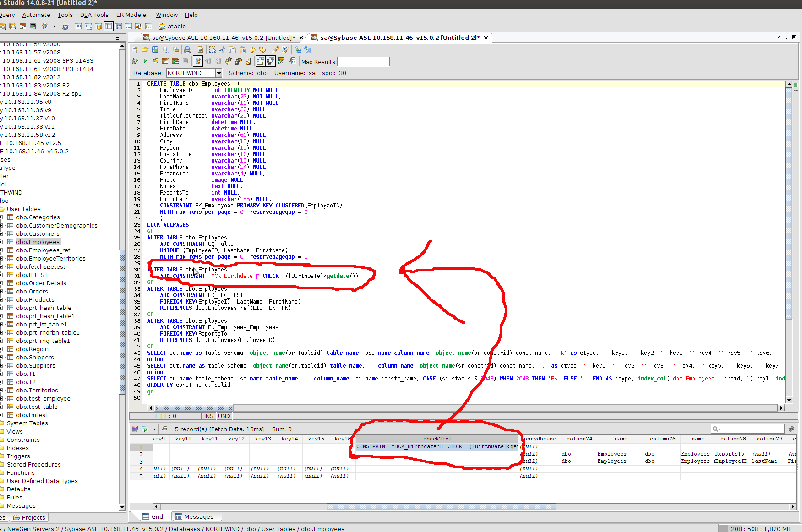
Task: Toggle the UNIX line ending indicator
Action: pyautogui.click(x=224, y=416)
